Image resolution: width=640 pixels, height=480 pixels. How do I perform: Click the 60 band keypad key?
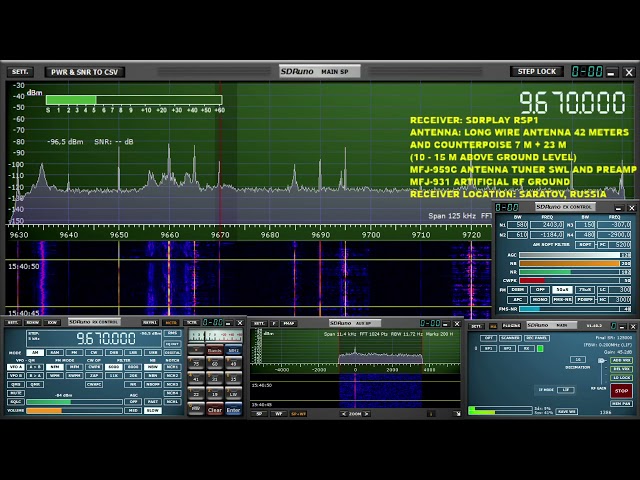215,364
